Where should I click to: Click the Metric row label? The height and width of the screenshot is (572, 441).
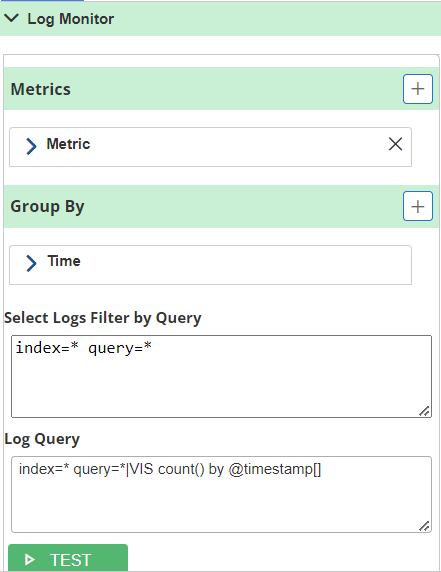(68, 144)
